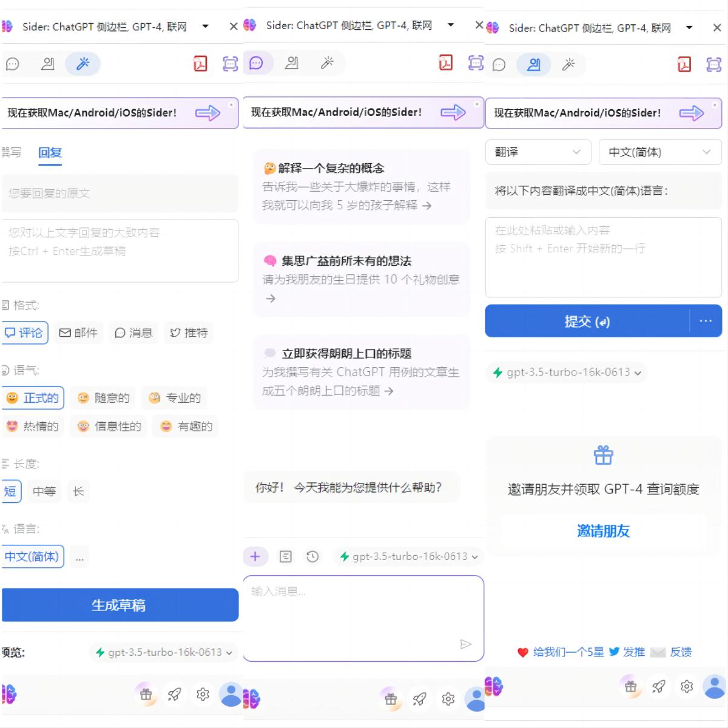Image resolution: width=728 pixels, height=728 pixels.
Task: Choose 专业的 tone
Action: coord(175,398)
